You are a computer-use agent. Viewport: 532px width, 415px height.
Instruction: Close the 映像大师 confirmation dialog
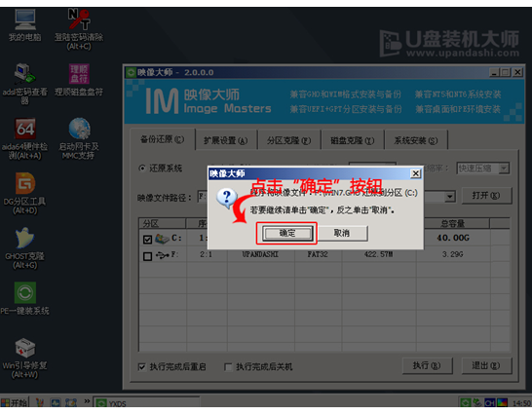coord(416,173)
